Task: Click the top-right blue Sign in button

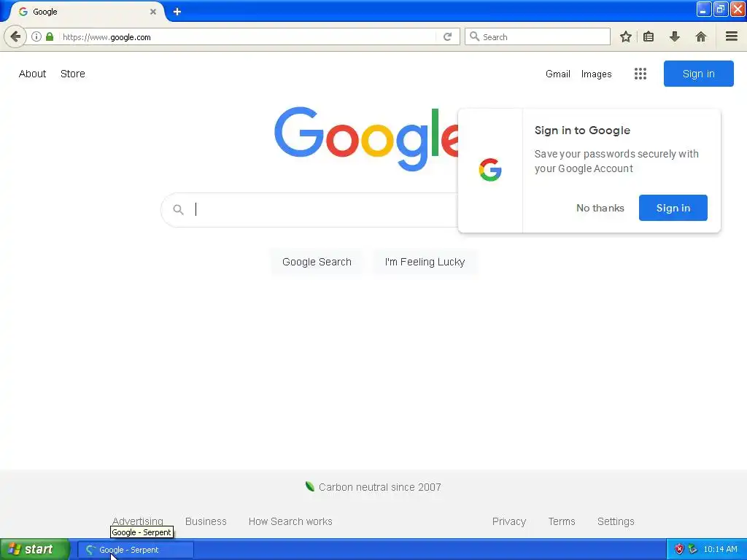Action: 698,74
